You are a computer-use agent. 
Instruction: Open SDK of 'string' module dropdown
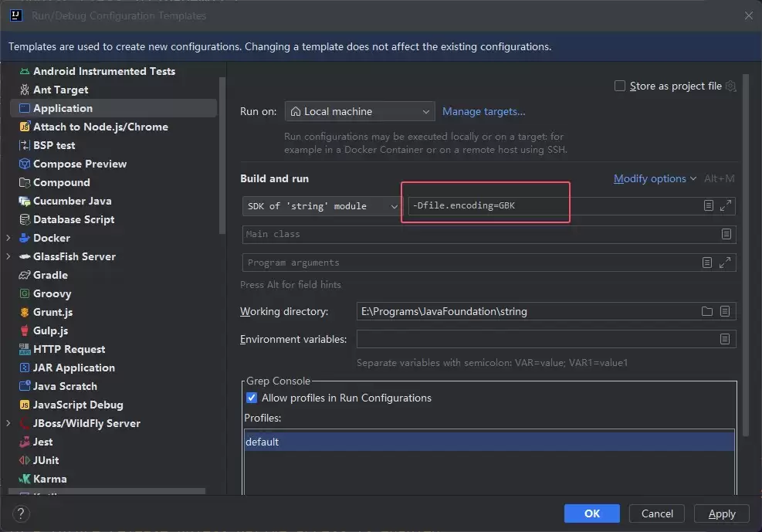click(x=320, y=206)
